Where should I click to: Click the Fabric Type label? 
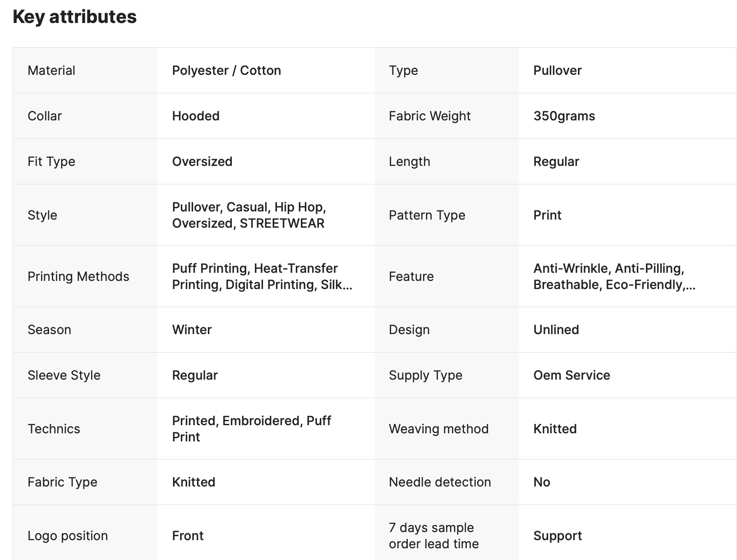62,482
